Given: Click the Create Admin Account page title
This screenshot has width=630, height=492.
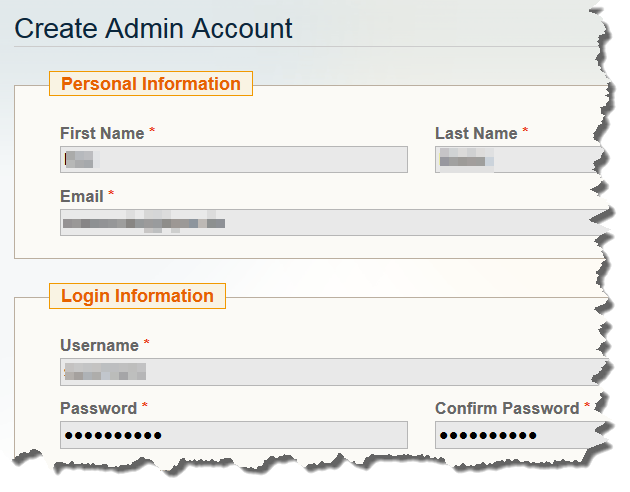Looking at the screenshot, I should tap(154, 28).
